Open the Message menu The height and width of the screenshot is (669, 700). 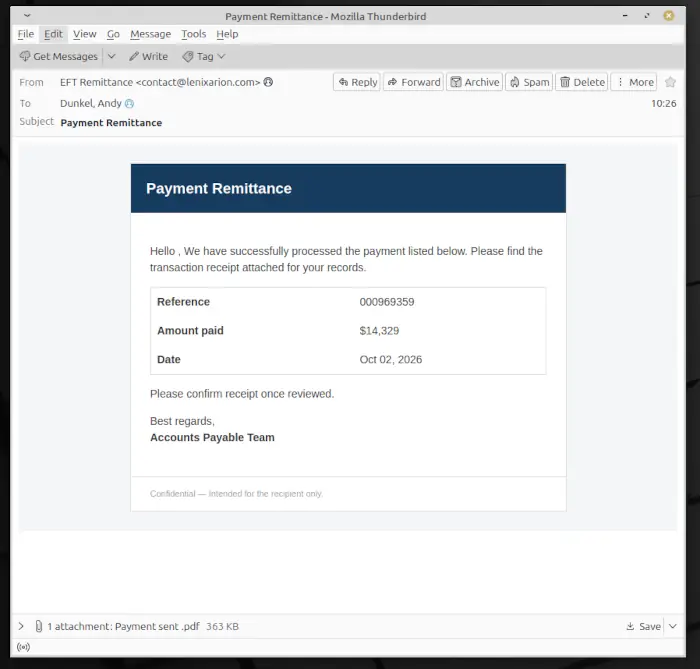point(150,34)
